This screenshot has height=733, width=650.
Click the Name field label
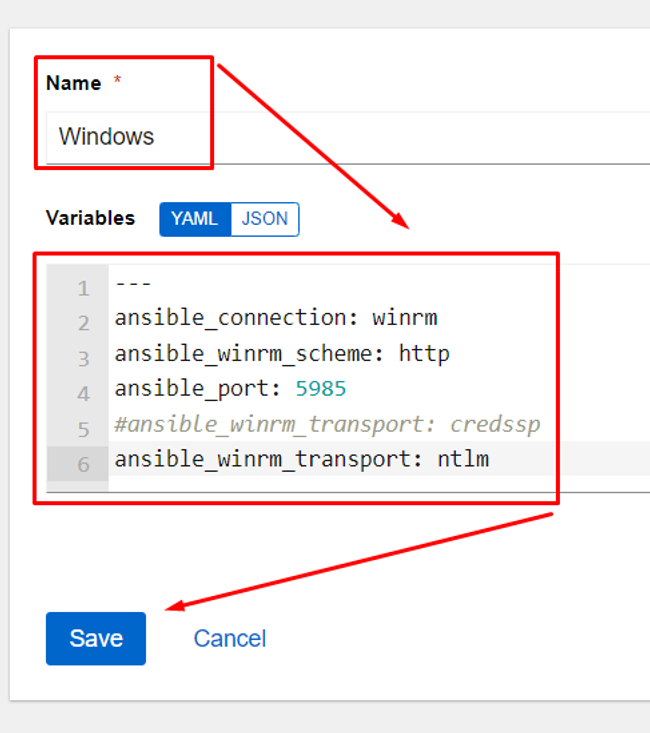pos(73,83)
